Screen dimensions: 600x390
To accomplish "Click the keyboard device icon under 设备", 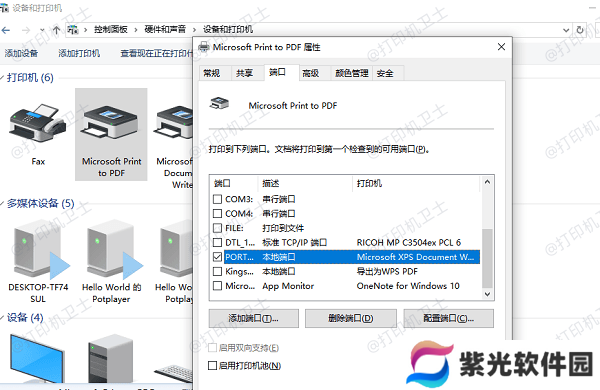I will tap(174, 373).
